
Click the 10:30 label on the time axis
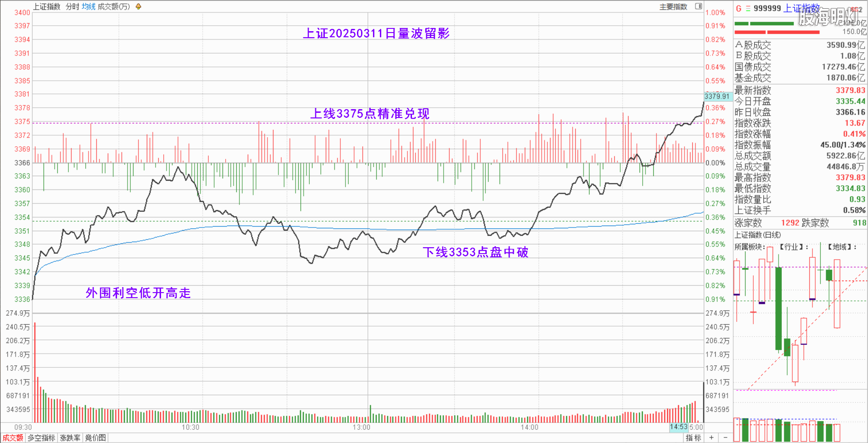[x=190, y=427]
